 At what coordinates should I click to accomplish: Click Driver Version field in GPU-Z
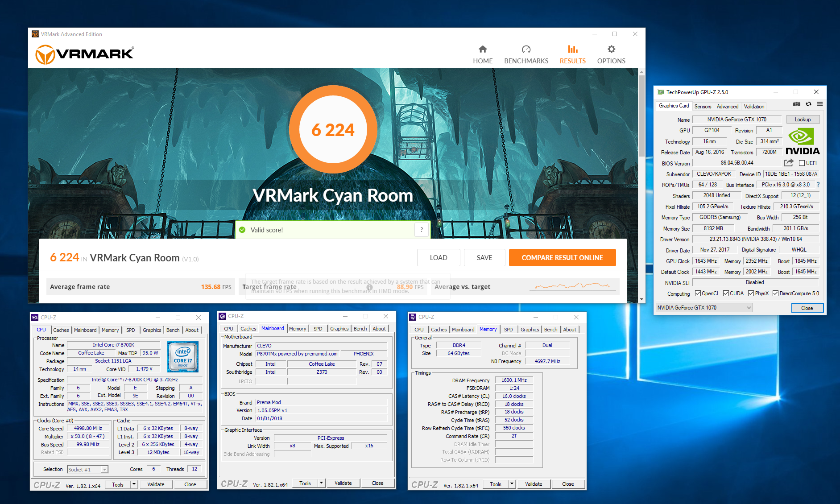pyautogui.click(x=756, y=240)
